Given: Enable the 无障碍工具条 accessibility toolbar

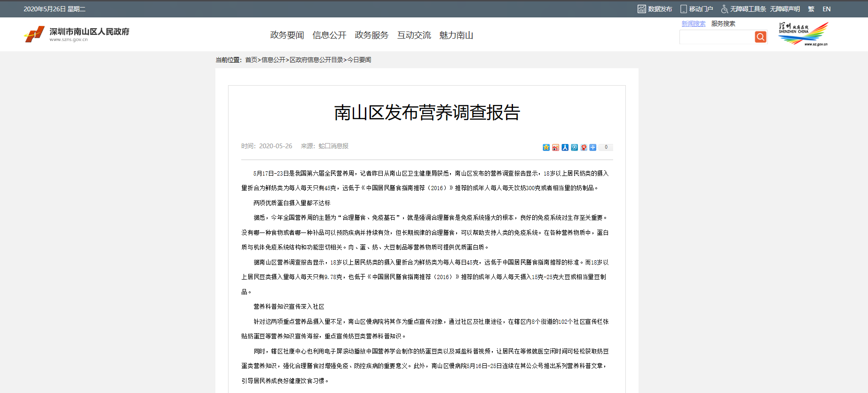Looking at the screenshot, I should click(743, 9).
